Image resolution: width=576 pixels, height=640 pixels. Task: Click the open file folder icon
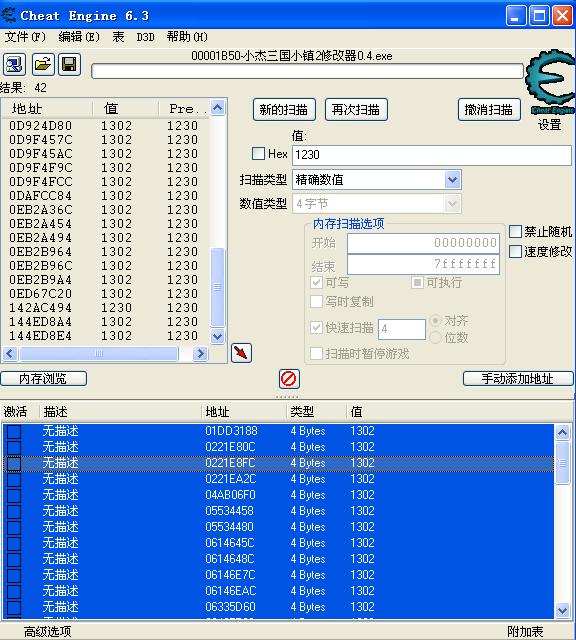[43, 64]
